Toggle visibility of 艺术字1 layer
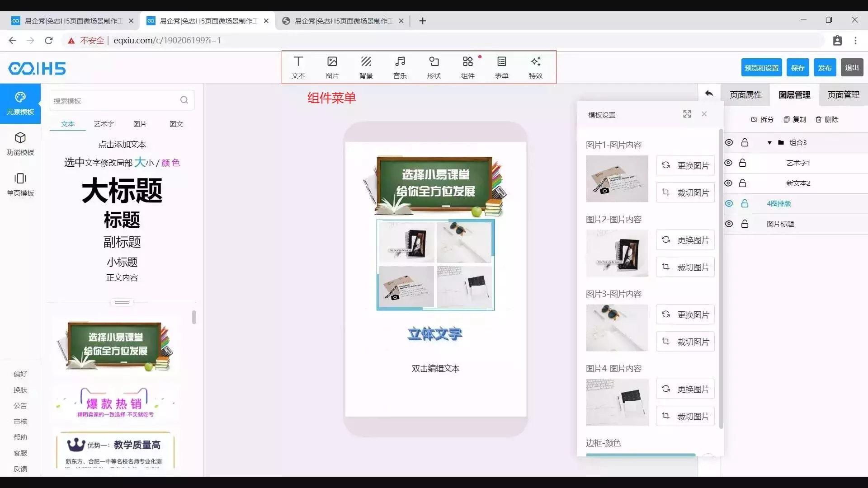 [728, 163]
